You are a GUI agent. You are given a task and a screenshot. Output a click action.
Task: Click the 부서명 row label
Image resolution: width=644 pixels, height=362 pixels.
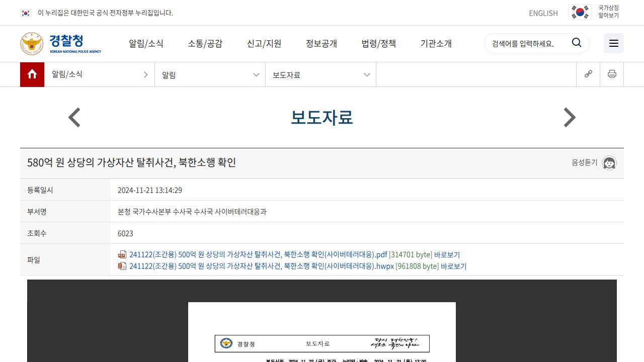[x=37, y=212]
